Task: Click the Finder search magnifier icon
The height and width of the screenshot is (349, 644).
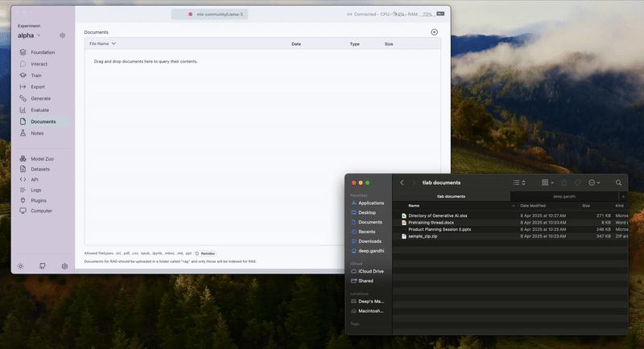Action: [x=618, y=183]
